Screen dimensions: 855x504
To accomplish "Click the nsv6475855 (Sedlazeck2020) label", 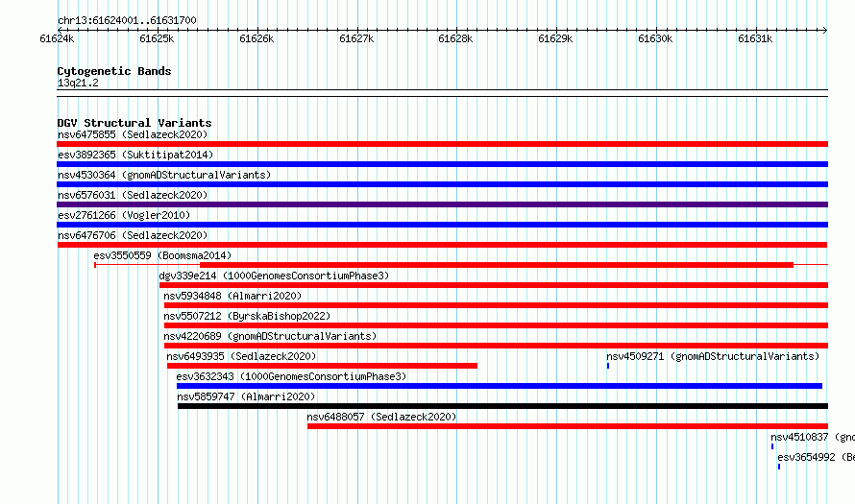I will pos(133,134).
